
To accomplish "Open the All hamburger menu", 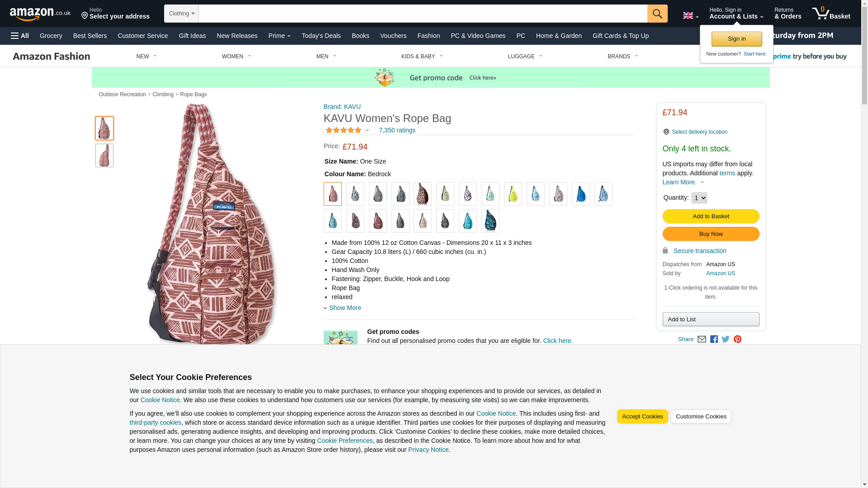I will pyautogui.click(x=20, y=36).
